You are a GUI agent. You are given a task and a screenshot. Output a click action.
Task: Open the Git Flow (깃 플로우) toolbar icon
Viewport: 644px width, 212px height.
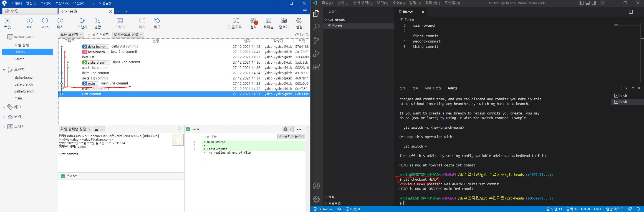236,23
